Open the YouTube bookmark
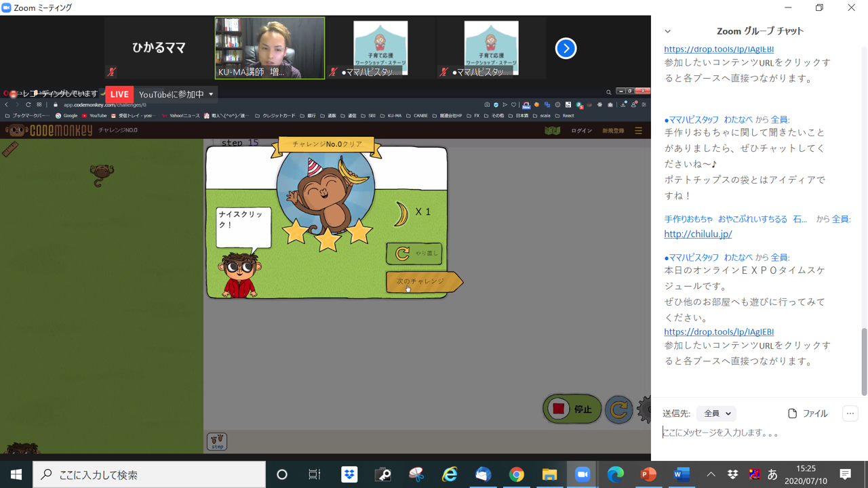This screenshot has width=868, height=488. tap(94, 116)
